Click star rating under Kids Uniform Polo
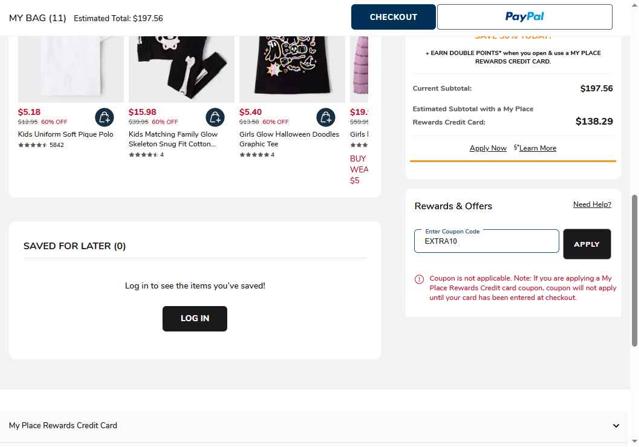639x447 pixels. pyautogui.click(x=33, y=145)
